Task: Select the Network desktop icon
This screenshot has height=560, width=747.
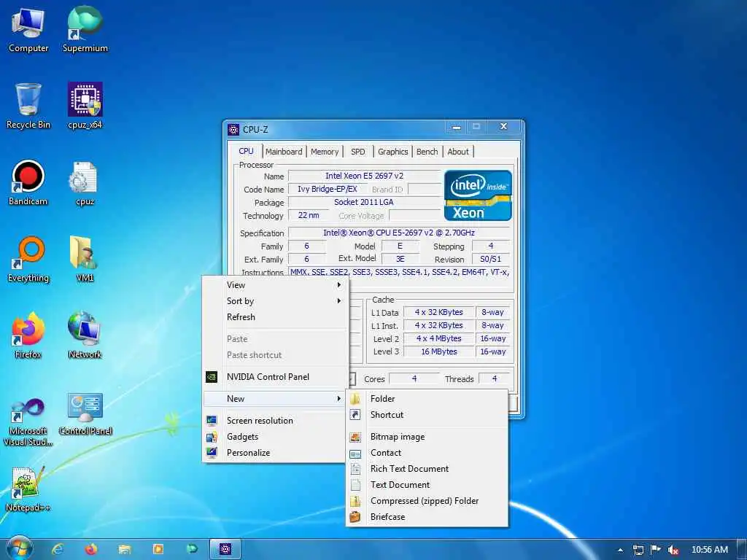Action: tap(85, 336)
